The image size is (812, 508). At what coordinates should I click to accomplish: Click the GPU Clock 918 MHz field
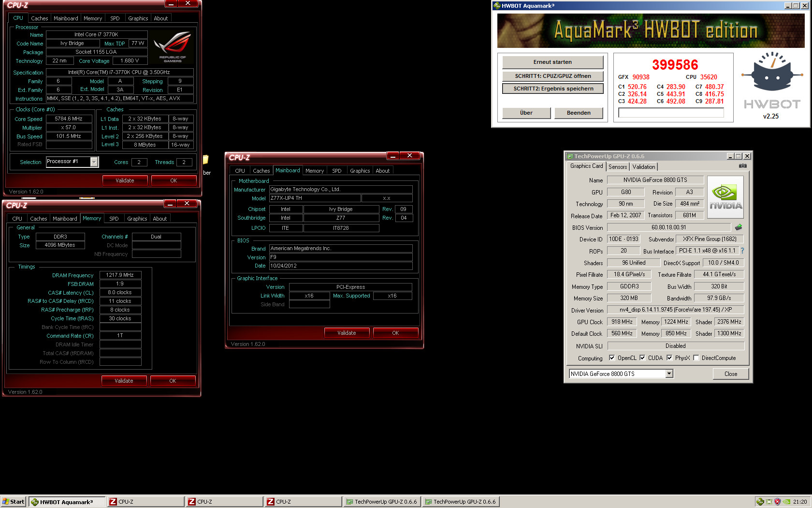pyautogui.click(x=622, y=322)
